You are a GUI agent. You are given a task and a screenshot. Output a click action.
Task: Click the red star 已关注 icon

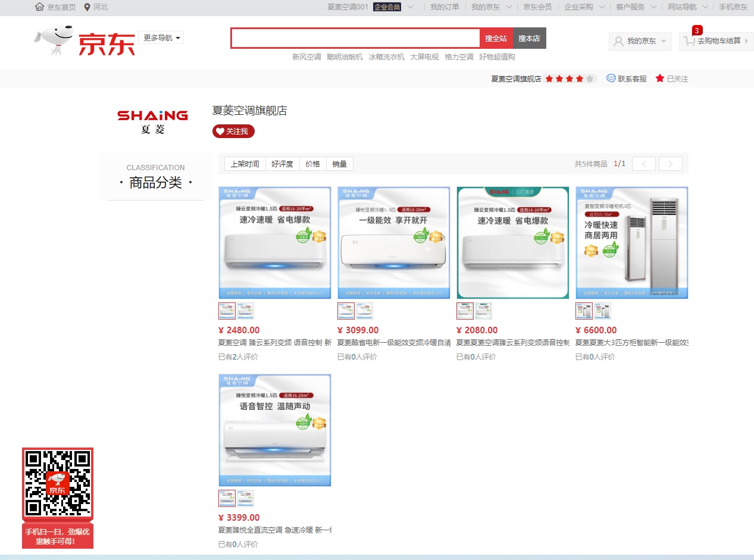click(660, 78)
